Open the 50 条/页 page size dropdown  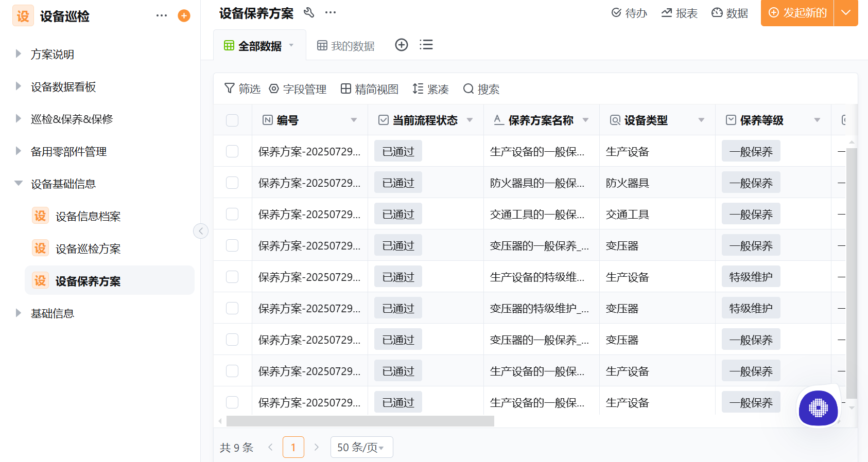click(361, 447)
